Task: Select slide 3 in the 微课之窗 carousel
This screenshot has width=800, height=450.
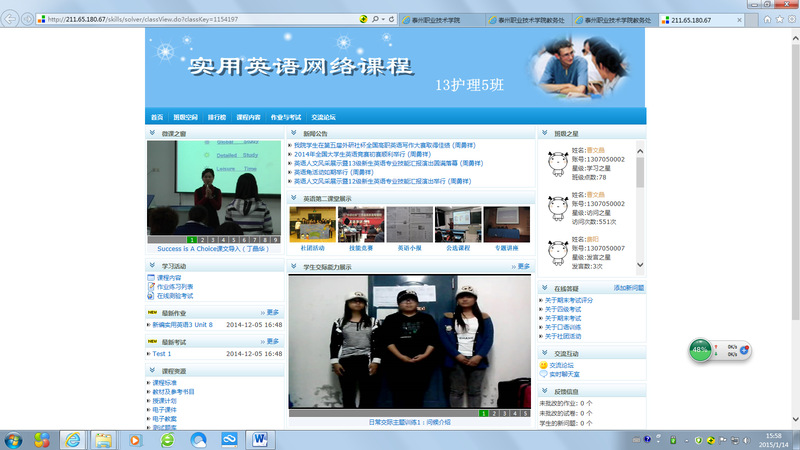Action: tap(214, 240)
